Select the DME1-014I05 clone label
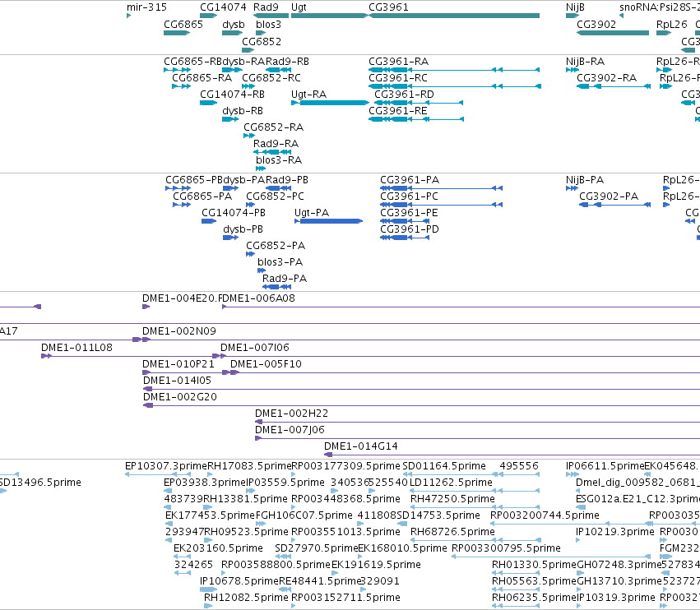 coord(177,381)
